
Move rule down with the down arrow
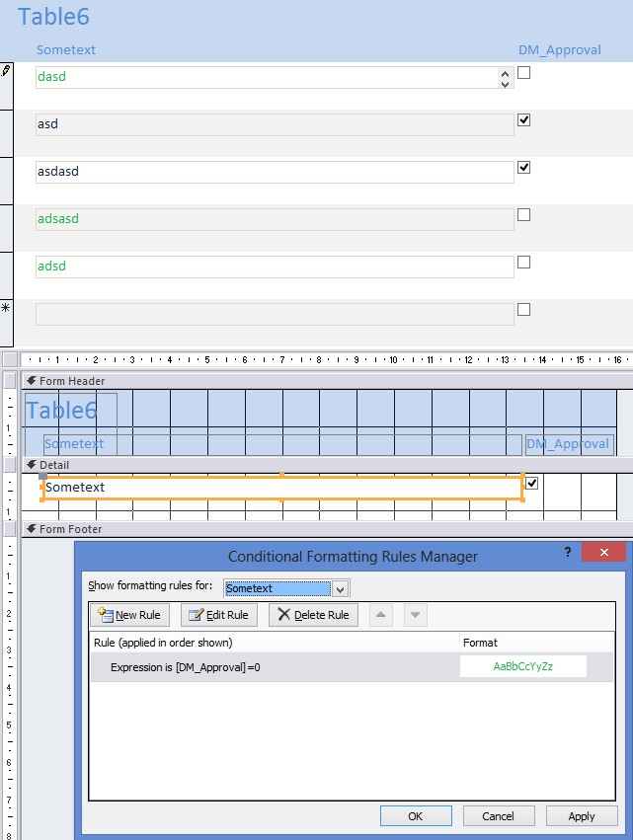(416, 615)
